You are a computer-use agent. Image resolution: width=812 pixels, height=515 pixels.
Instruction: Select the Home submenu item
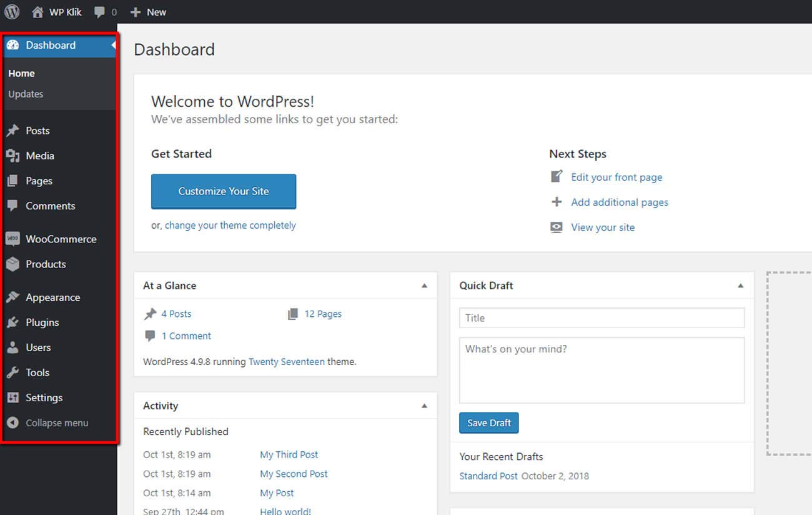21,73
